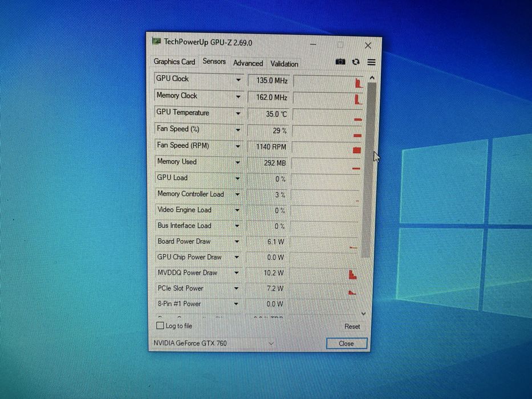Viewport: 532px width, 399px height.
Task: Click the 1140 RPM fan speed value
Action: 268,146
